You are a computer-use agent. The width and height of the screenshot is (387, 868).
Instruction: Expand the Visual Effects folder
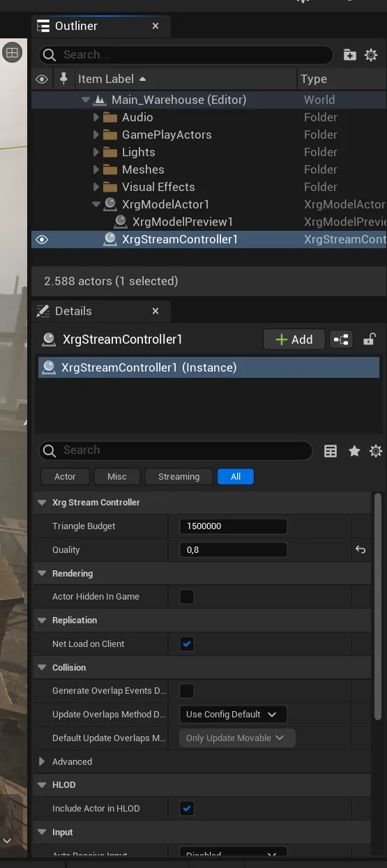[x=96, y=187]
